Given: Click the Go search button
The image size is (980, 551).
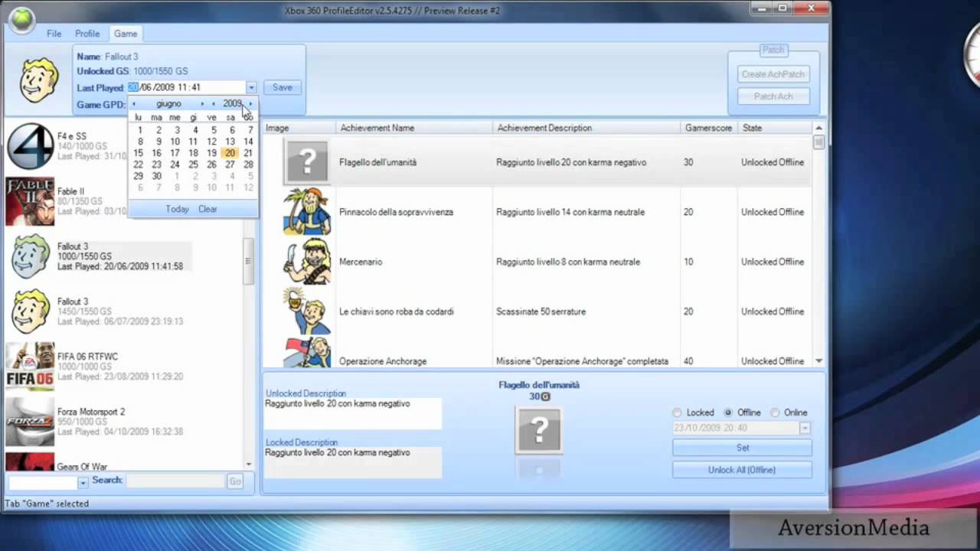Looking at the screenshot, I should (x=235, y=481).
